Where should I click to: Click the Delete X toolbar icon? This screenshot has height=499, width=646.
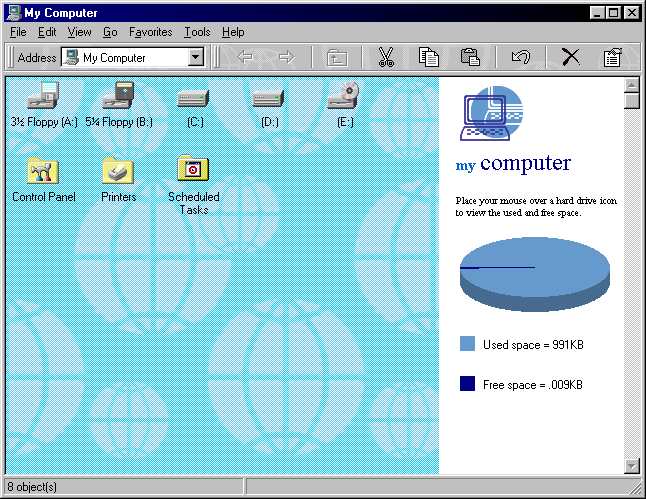[571, 57]
